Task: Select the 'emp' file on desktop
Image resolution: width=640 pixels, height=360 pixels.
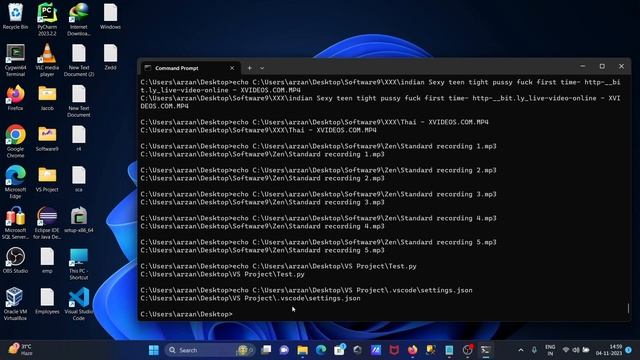Action: click(x=47, y=260)
